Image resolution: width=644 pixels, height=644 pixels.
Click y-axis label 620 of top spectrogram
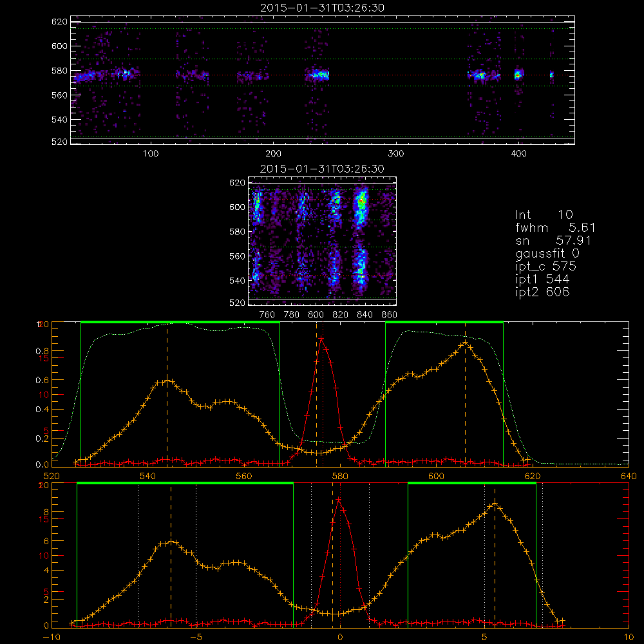point(59,21)
